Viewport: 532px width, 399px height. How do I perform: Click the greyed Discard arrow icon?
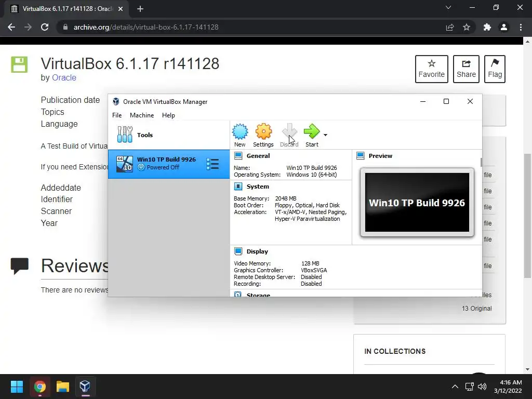pos(289,131)
